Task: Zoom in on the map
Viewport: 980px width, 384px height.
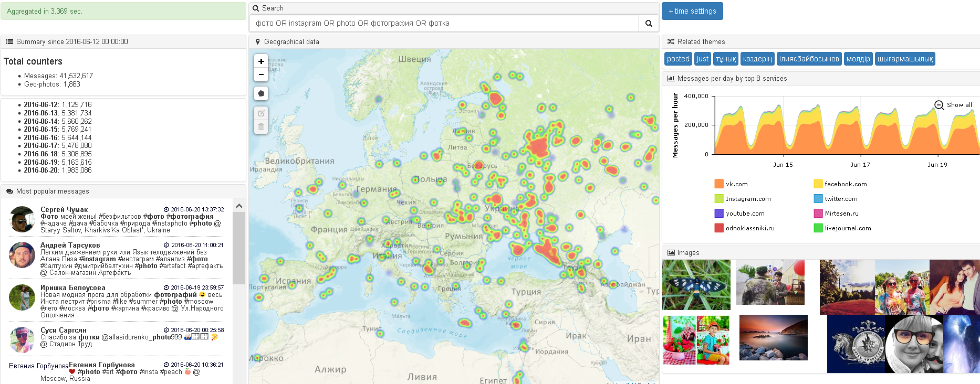Action: (x=261, y=61)
